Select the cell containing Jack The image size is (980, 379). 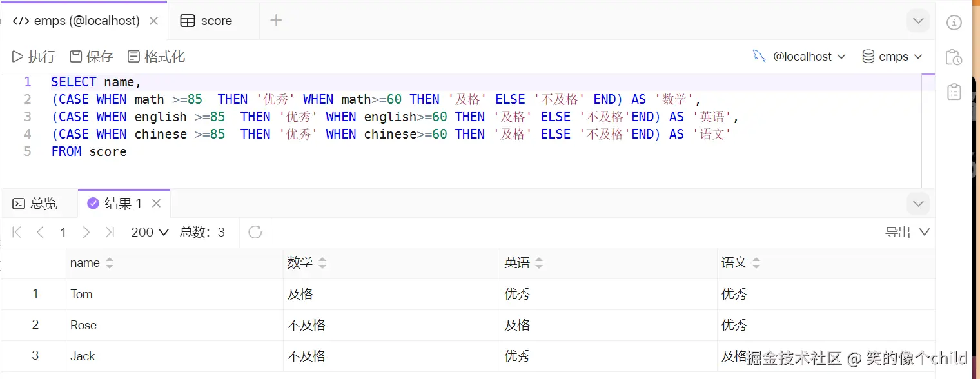pyautogui.click(x=174, y=356)
